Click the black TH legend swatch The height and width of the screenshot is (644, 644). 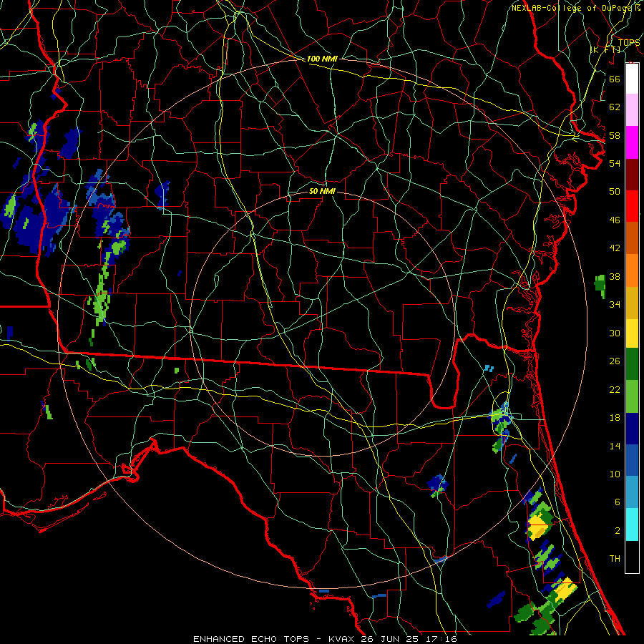coord(632,557)
